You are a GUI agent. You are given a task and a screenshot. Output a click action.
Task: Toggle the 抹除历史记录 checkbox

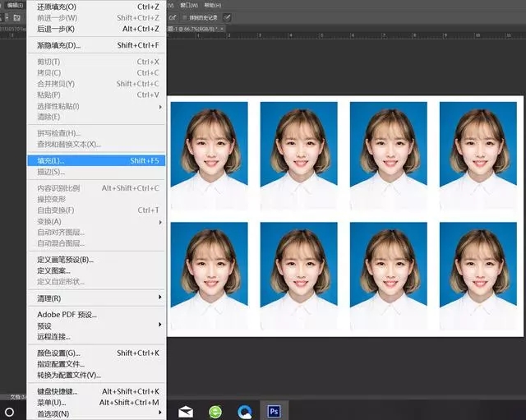click(184, 16)
